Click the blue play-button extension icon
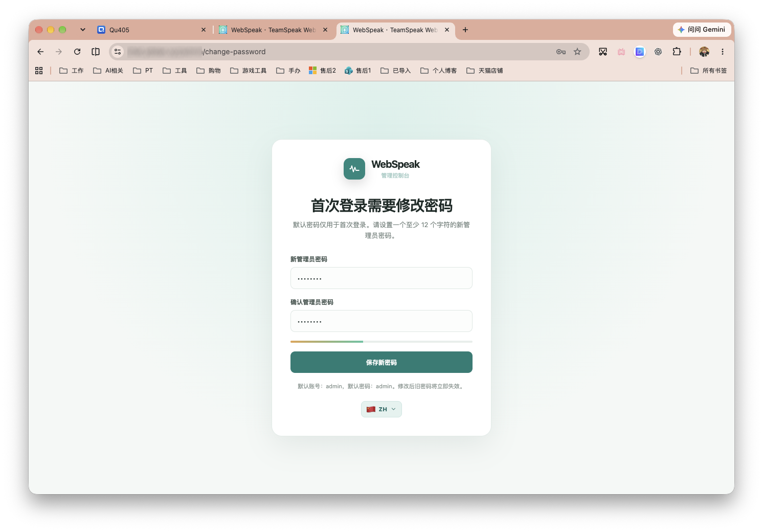Viewport: 763px width, 532px height. pyautogui.click(x=640, y=52)
